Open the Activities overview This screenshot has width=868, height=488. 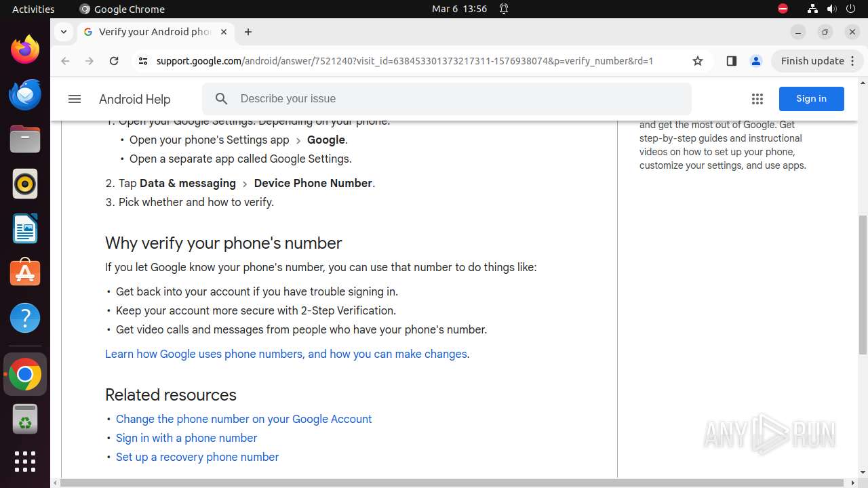point(33,9)
